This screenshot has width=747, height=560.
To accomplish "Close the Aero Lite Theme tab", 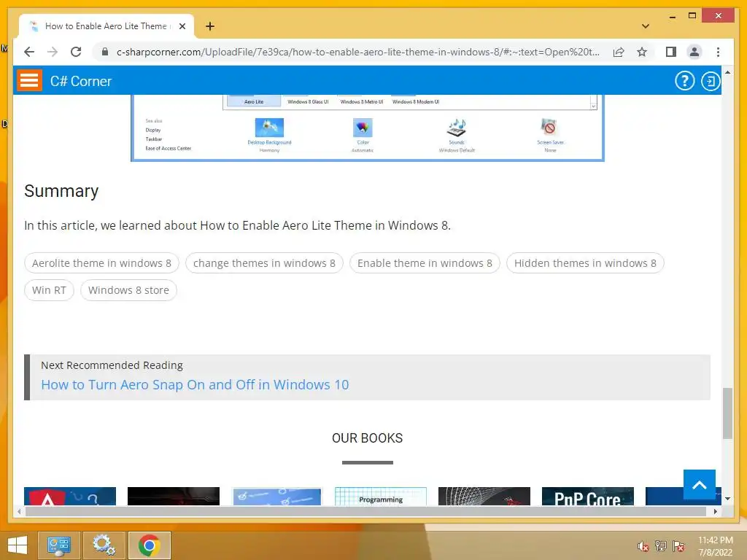I will tap(182, 26).
